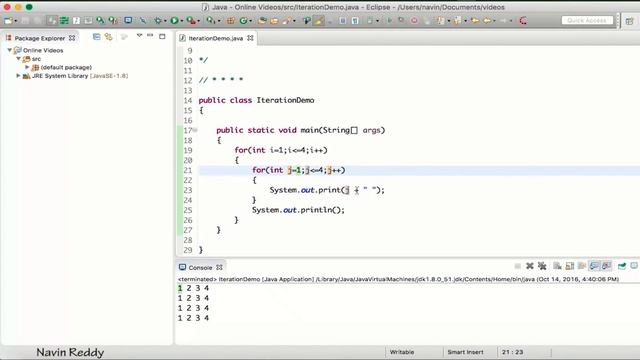Open the Run configurations dropdown arrow
This screenshot has width=640, height=360.
pos(182,21)
